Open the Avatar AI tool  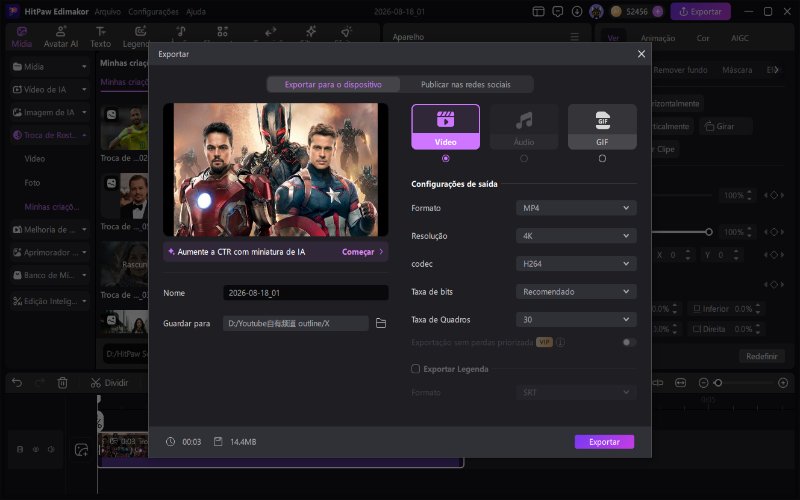coord(61,37)
